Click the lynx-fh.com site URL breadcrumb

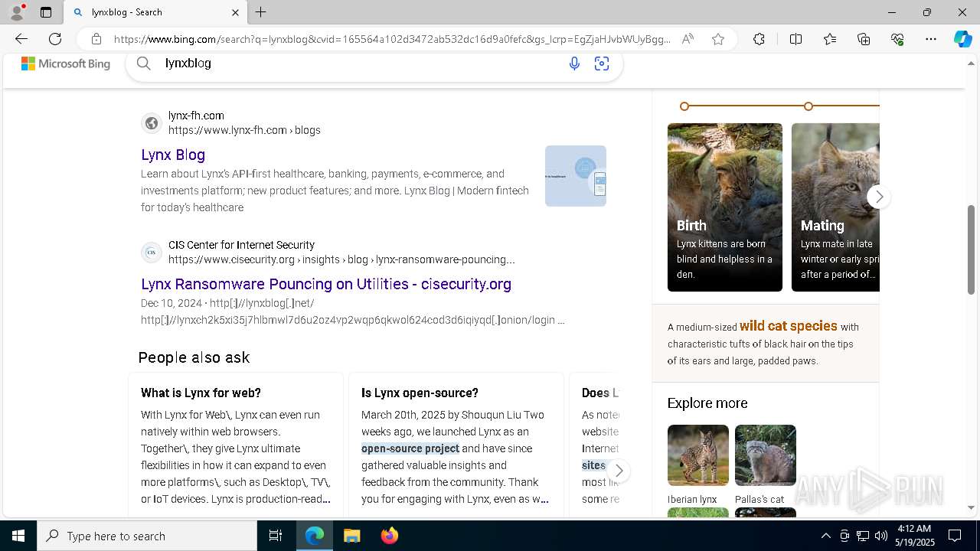[x=244, y=130]
